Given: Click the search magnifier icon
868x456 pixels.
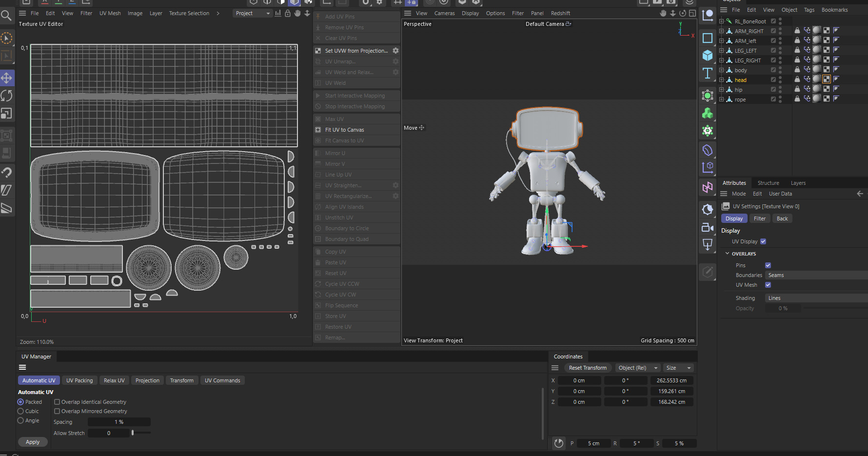Looking at the screenshot, I should 6,16.
